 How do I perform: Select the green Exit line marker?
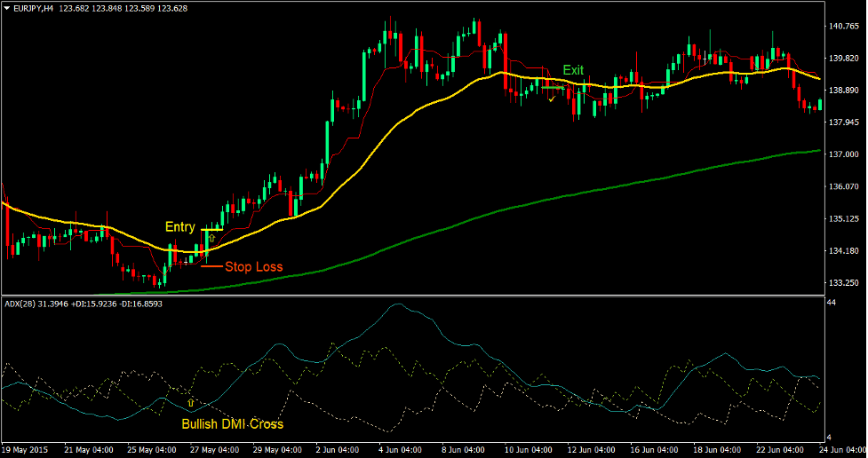click(x=553, y=86)
